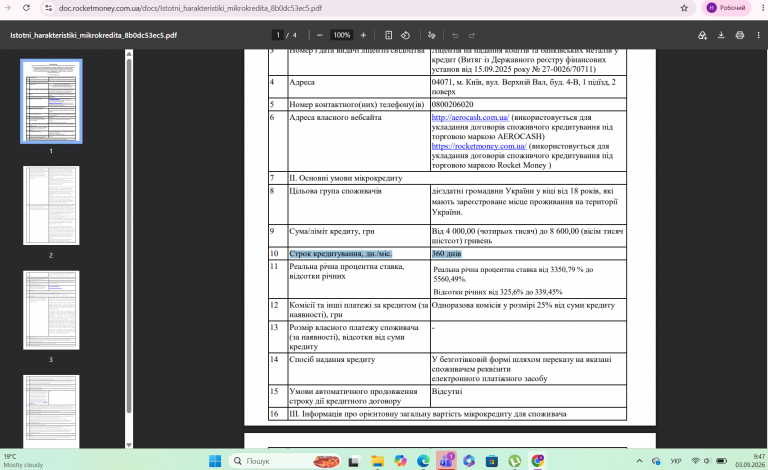
Task: Open Microsoft Teams on the taskbar
Action: 446,460
